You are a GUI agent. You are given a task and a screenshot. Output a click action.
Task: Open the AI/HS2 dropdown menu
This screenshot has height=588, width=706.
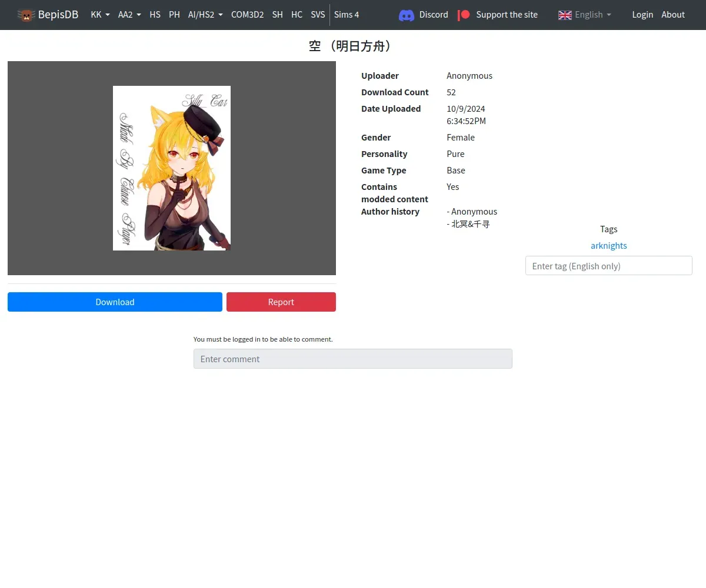pyautogui.click(x=205, y=15)
